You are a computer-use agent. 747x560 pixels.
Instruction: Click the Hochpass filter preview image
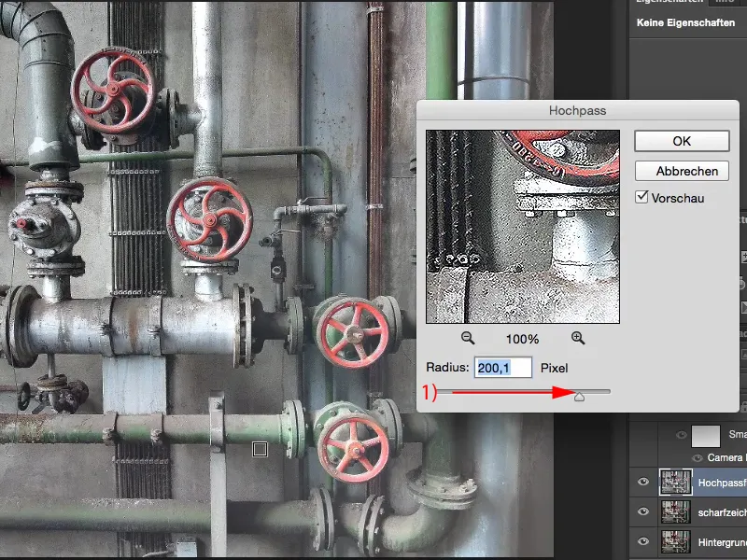(523, 227)
